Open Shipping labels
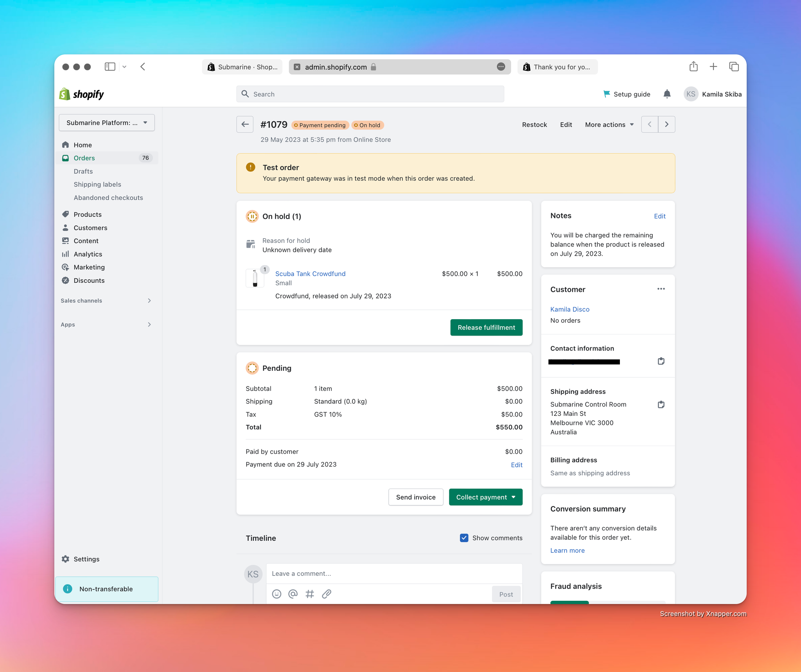The image size is (801, 672). tap(97, 185)
